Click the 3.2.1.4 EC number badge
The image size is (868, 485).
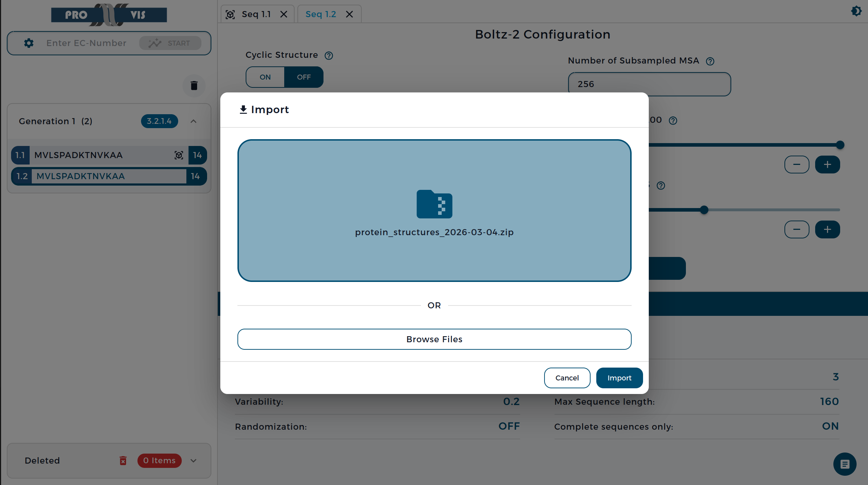click(159, 121)
